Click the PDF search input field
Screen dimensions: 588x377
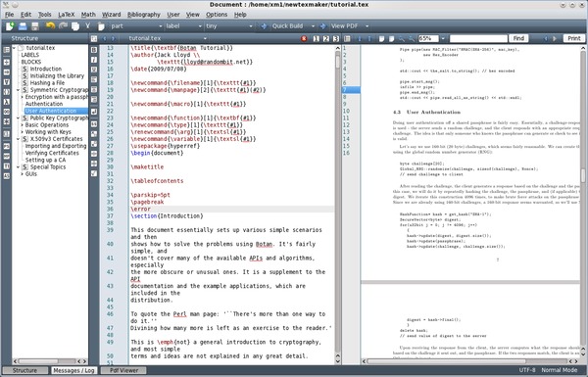(x=478, y=38)
